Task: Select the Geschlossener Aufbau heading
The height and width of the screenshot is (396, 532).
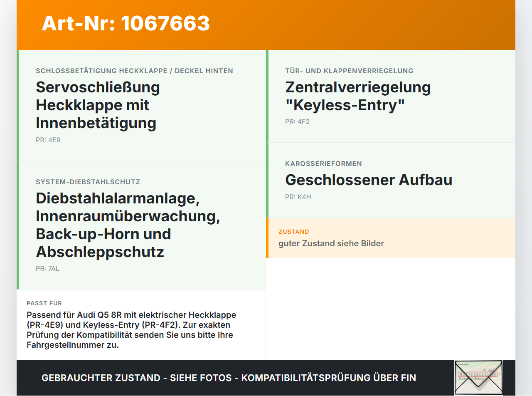Action: (x=369, y=180)
